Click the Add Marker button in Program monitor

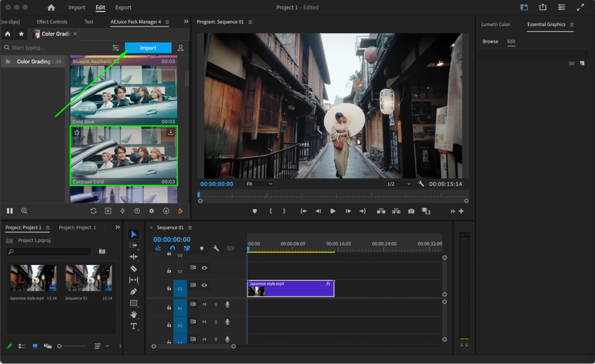pyautogui.click(x=254, y=211)
